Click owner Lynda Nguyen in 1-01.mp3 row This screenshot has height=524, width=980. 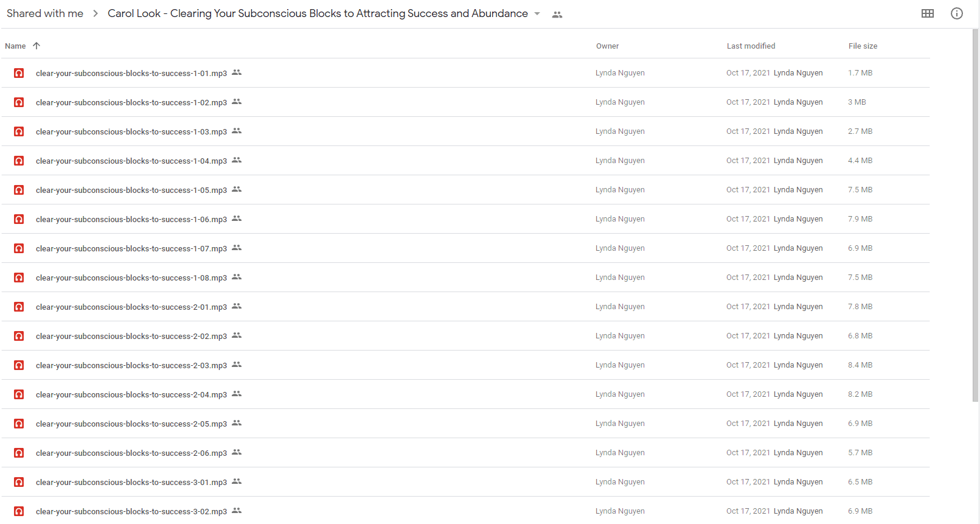(620, 73)
